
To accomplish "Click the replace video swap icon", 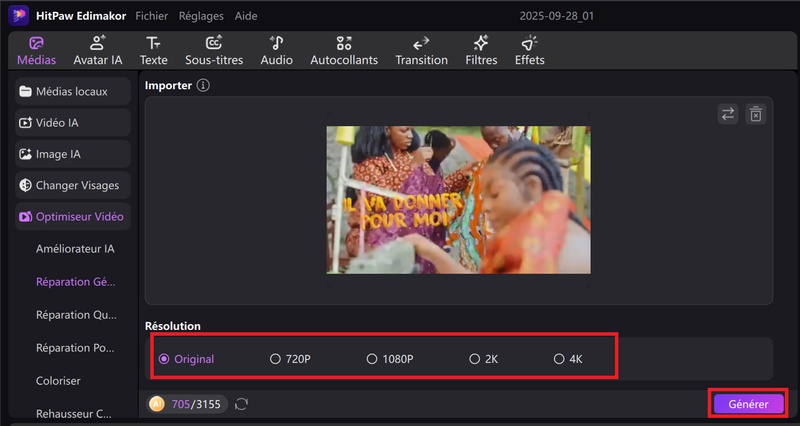I will pos(728,115).
